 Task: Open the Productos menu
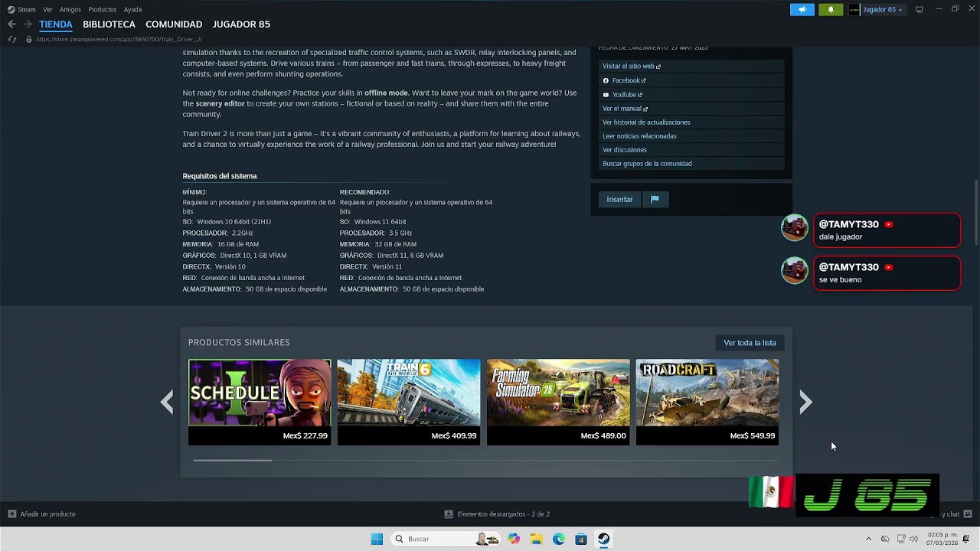coord(103,9)
